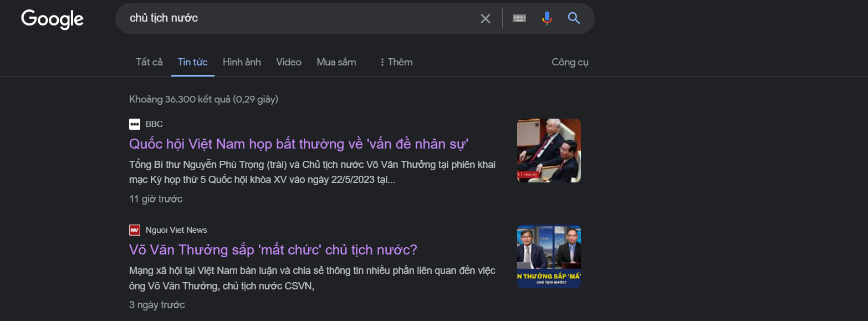Image resolution: width=868 pixels, height=321 pixels.
Task: Click the snippet starting 'Tổng Bí thư Nguyễn Phú Trọng'
Action: click(x=312, y=172)
